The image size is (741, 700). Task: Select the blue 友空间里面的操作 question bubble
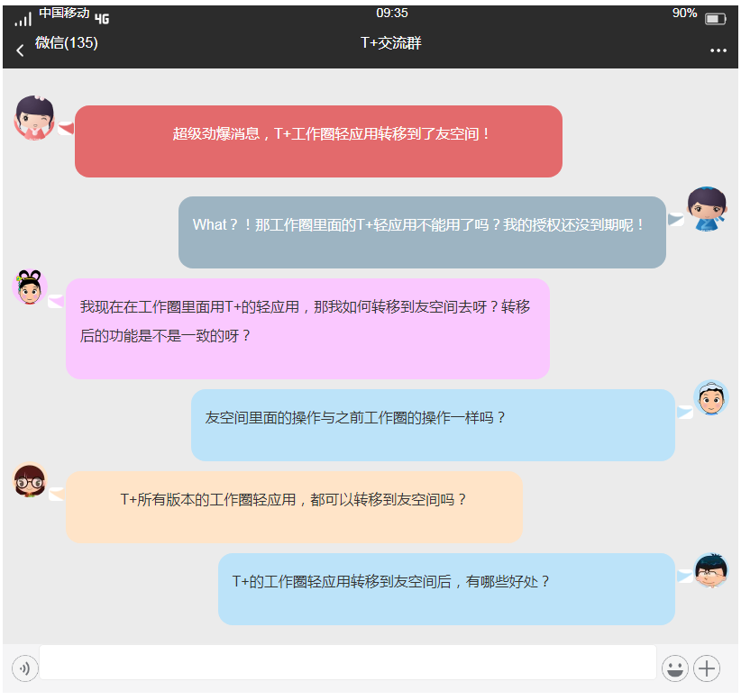click(433, 425)
